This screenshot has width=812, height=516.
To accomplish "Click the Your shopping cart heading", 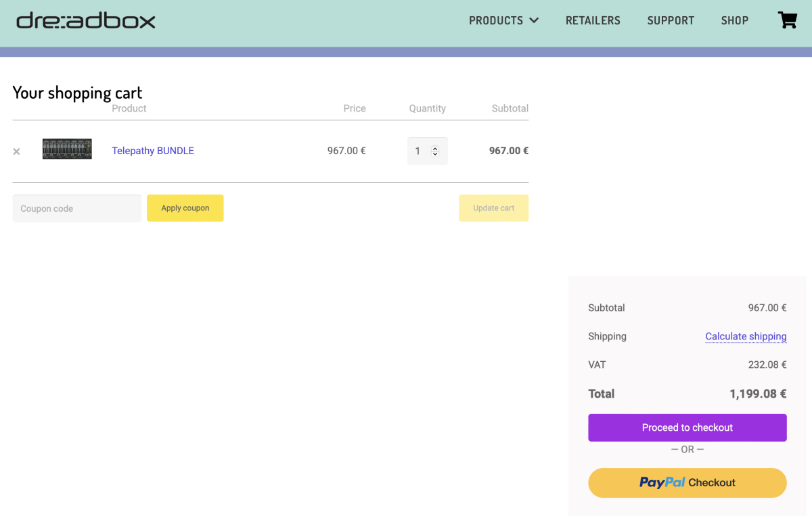I will pyautogui.click(x=78, y=93).
